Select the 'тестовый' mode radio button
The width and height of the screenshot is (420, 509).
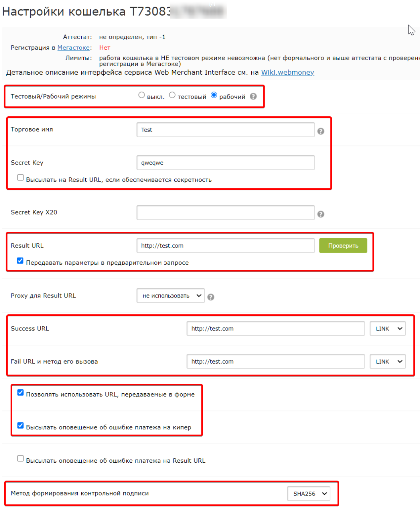point(172,95)
